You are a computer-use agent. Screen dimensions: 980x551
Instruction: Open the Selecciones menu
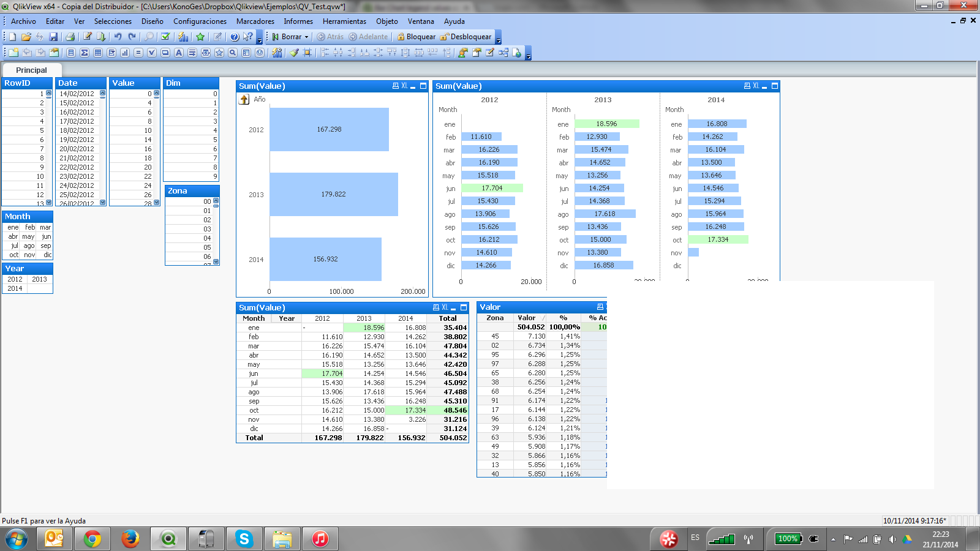click(113, 21)
